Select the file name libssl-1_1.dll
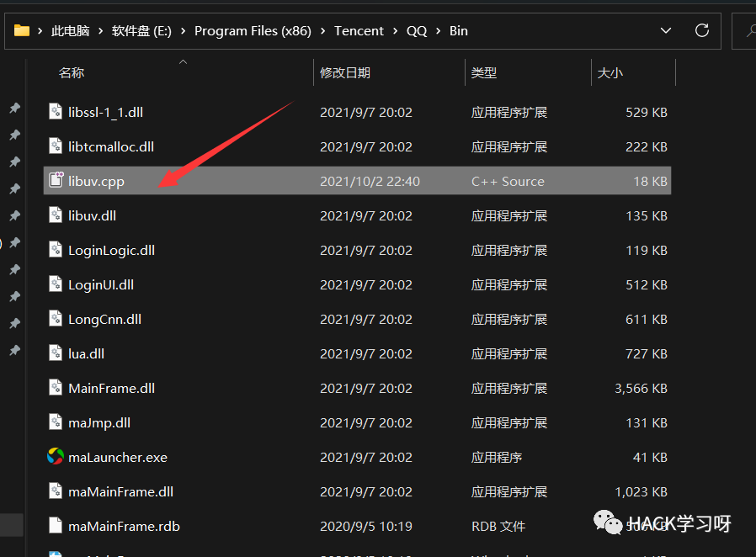The height and width of the screenshot is (557, 756). (105, 112)
